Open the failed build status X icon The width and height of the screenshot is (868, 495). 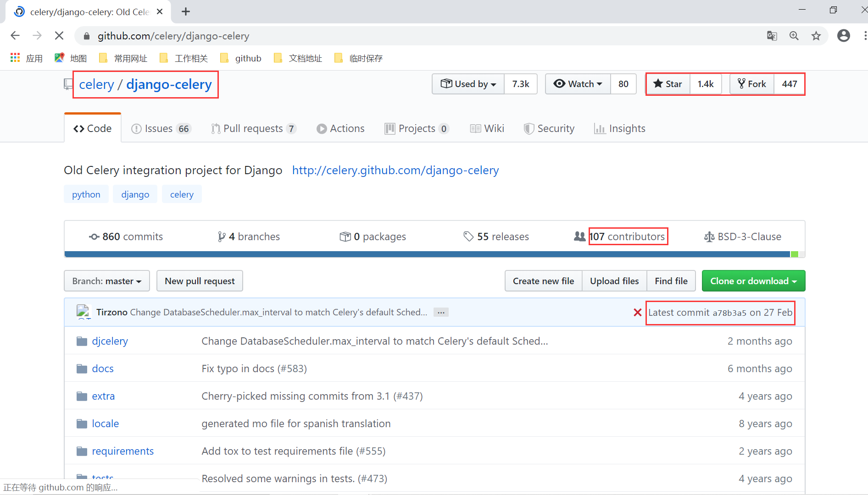(x=638, y=313)
